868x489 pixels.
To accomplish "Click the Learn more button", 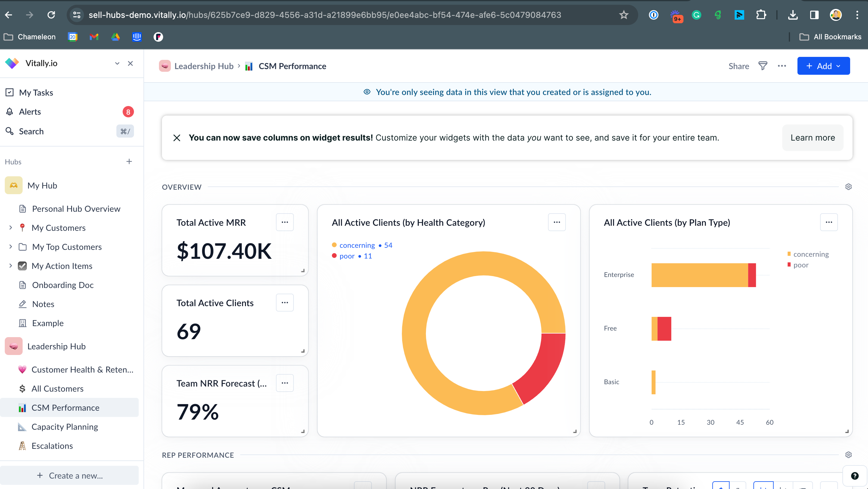I will coord(812,138).
